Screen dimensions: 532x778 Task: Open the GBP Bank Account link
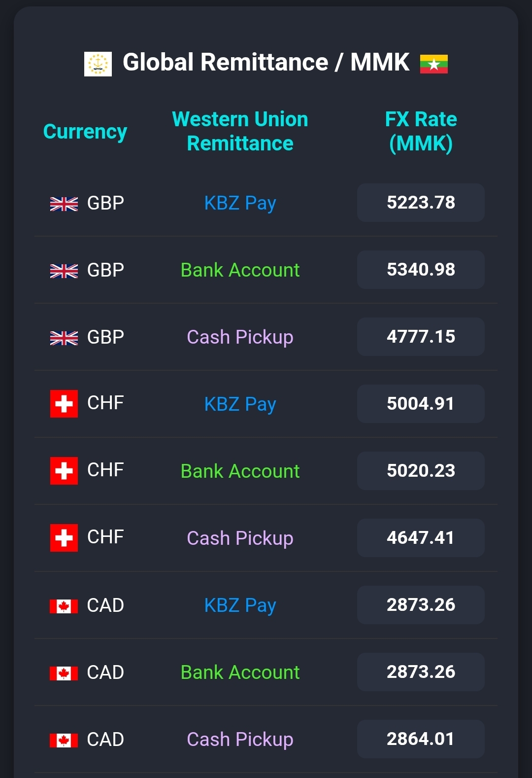tap(240, 270)
